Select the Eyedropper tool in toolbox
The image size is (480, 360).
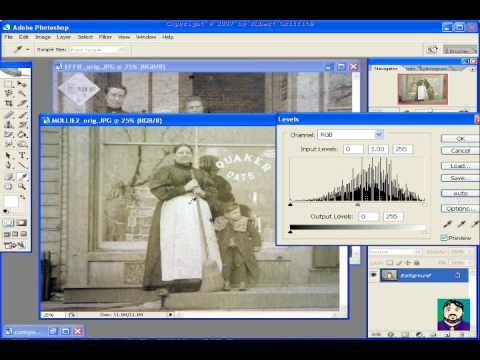(22, 177)
